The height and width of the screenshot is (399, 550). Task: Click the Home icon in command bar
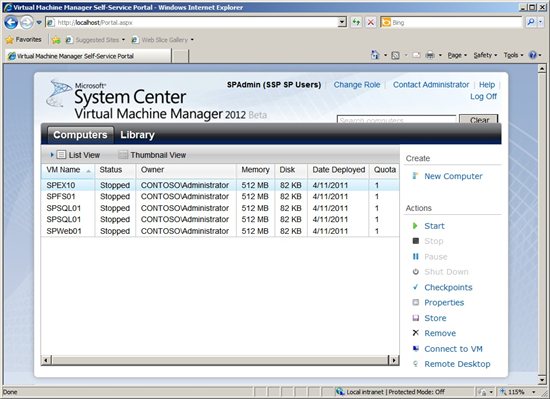375,55
